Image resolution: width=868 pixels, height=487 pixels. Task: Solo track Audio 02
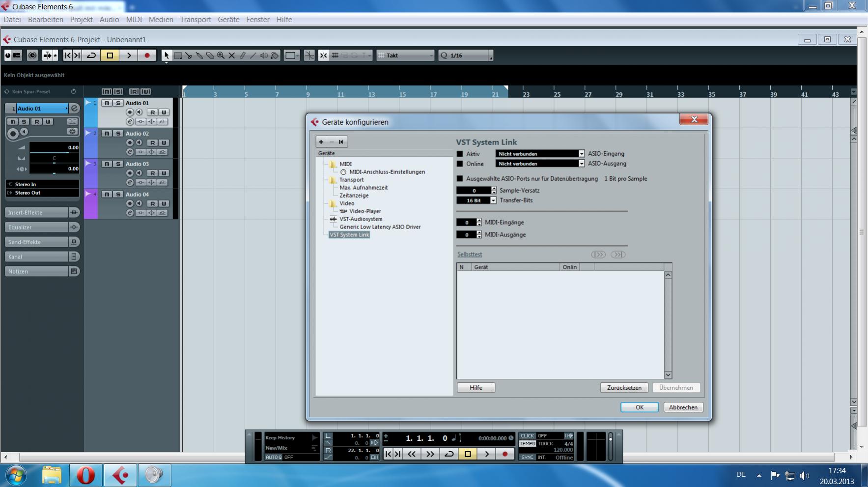tap(118, 134)
